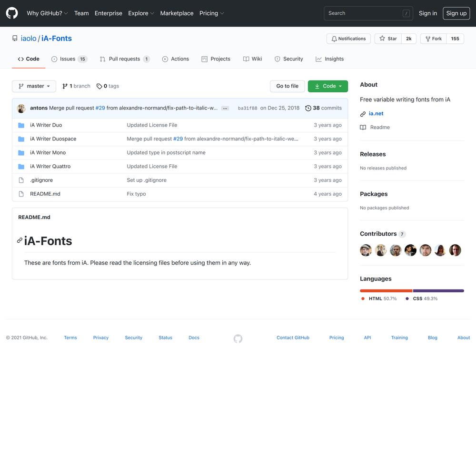Open the Contributors 7 heading link
The image size is (476, 476).
click(383, 234)
